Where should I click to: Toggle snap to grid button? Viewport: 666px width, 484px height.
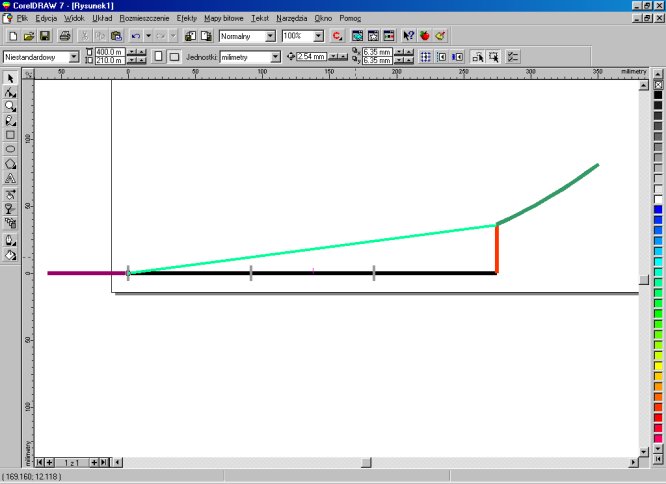click(425, 57)
